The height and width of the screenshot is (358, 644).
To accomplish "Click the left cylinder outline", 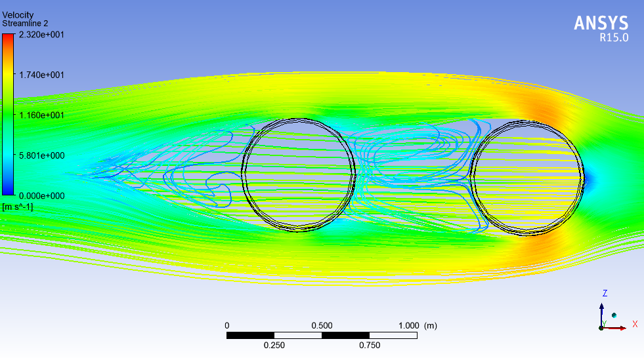I will [299, 175].
